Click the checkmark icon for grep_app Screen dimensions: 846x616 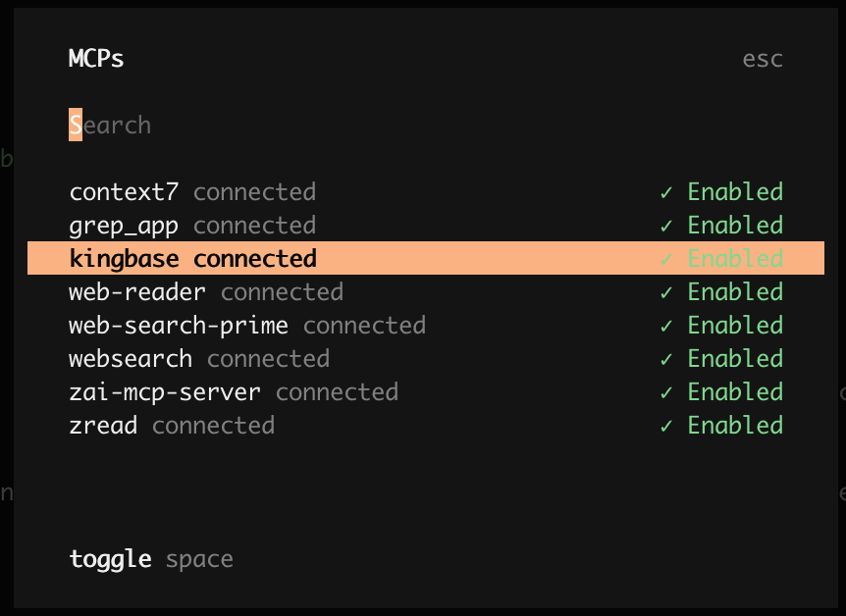tap(666, 226)
